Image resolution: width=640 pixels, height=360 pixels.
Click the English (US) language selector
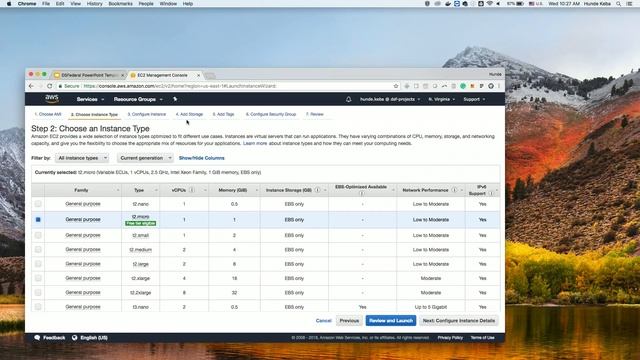click(94, 338)
